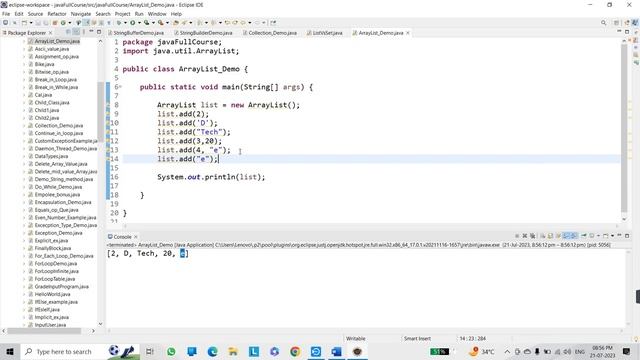Open WhatsApp from the taskbar
640x360 pixels.
click(171, 351)
